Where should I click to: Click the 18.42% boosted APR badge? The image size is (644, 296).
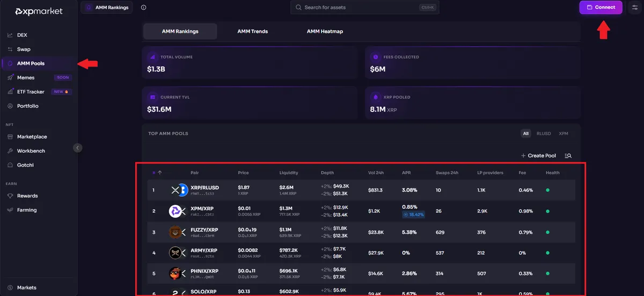(413, 214)
